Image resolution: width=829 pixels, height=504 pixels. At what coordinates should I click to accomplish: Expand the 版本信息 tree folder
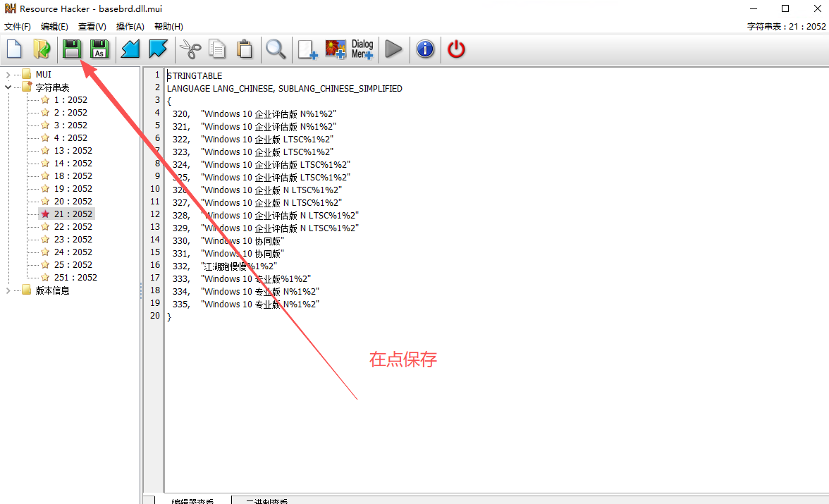(8, 290)
